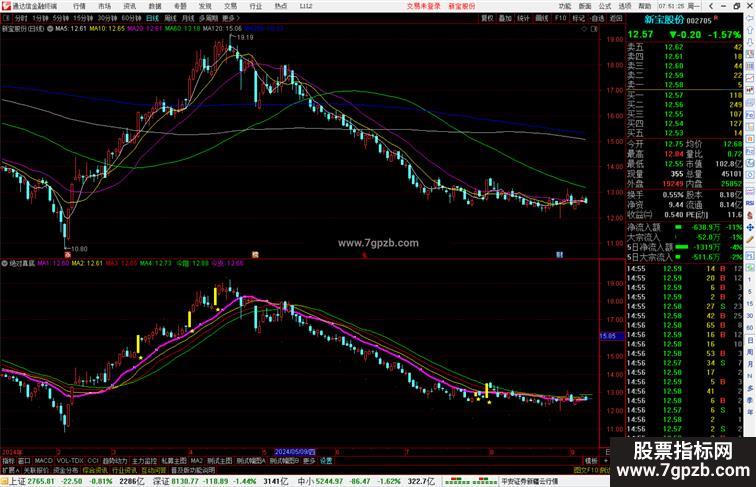Click the 画线 drawing button

(x=542, y=18)
